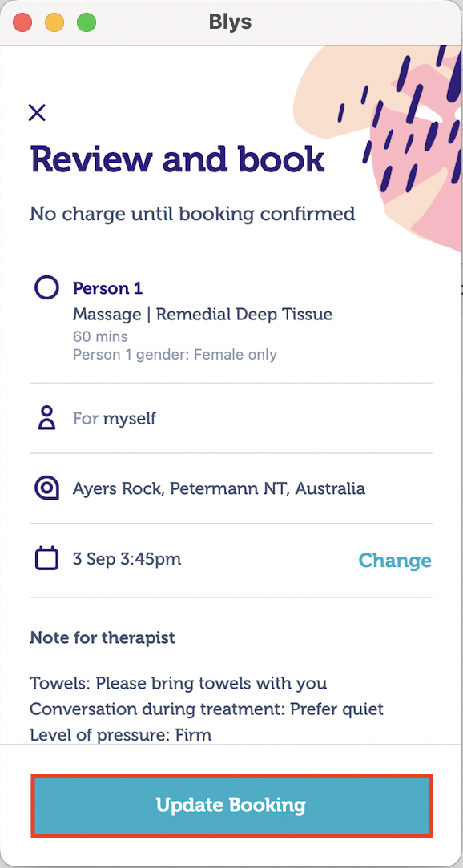463x868 pixels.
Task: Close the review screen with the X icon
Action: 37,113
